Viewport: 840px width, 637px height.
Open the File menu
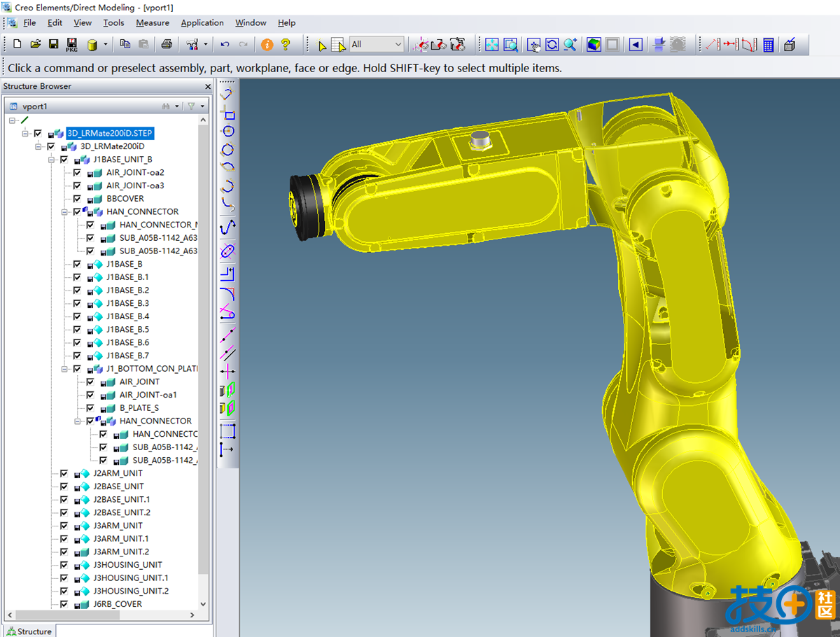[29, 22]
